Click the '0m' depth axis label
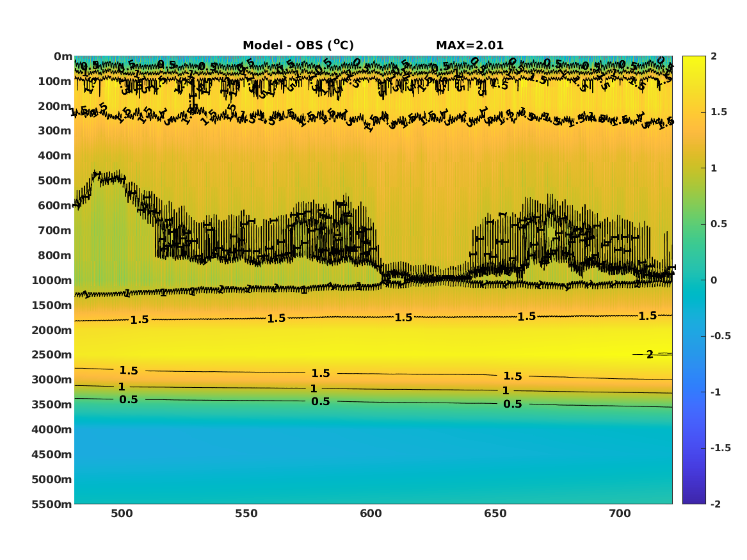The image size is (747, 560). (63, 57)
